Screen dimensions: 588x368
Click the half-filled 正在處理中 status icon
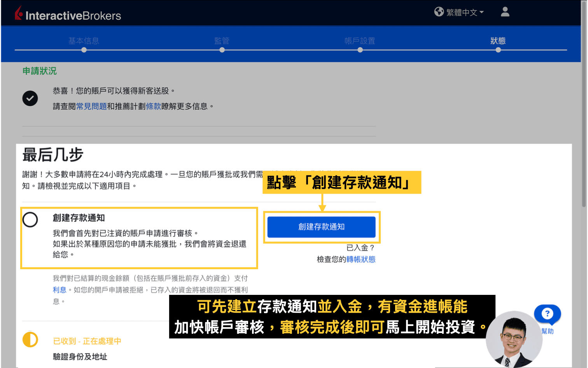pos(30,340)
